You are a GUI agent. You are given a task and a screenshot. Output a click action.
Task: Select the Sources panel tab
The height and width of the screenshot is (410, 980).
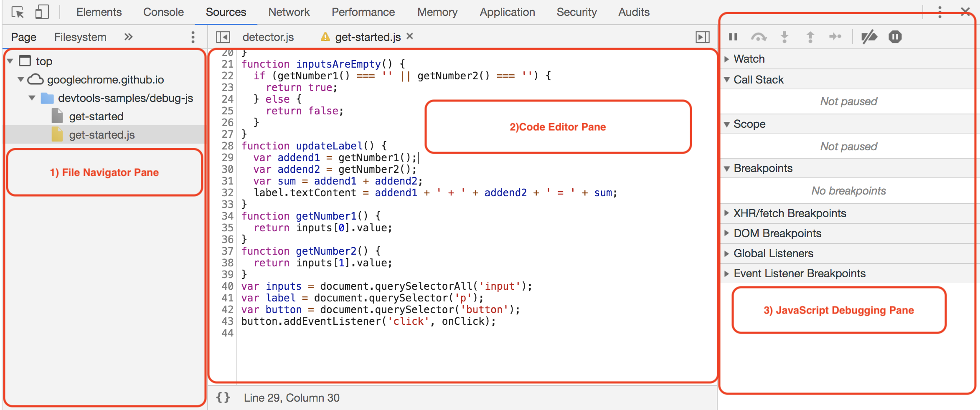(226, 12)
